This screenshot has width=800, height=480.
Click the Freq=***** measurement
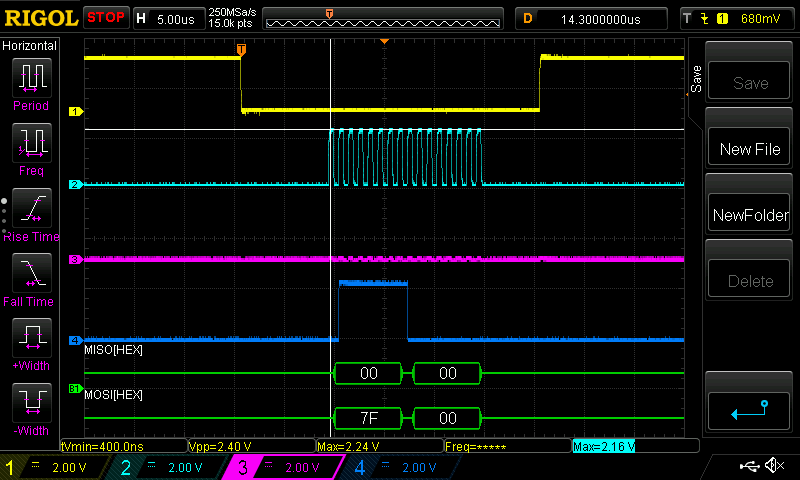pyautogui.click(x=508, y=446)
